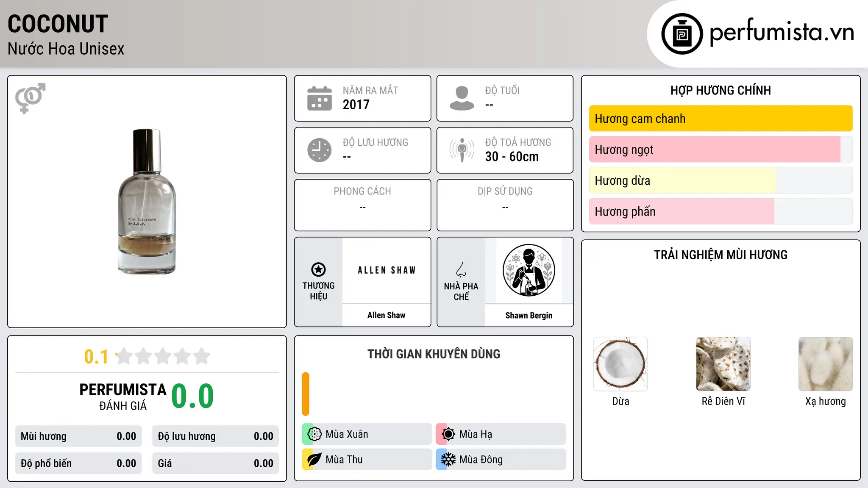Select the Mùa Hạ season label
The height and width of the screenshot is (488, 868).
(x=476, y=434)
